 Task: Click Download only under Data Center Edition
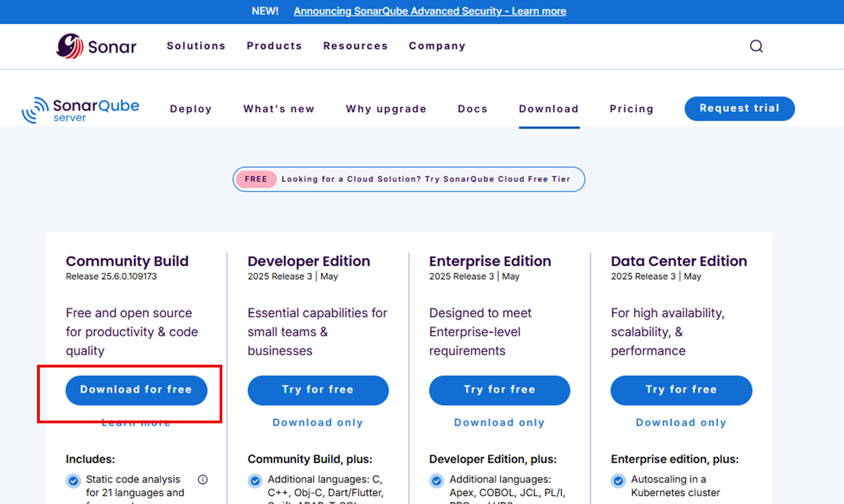[681, 422]
